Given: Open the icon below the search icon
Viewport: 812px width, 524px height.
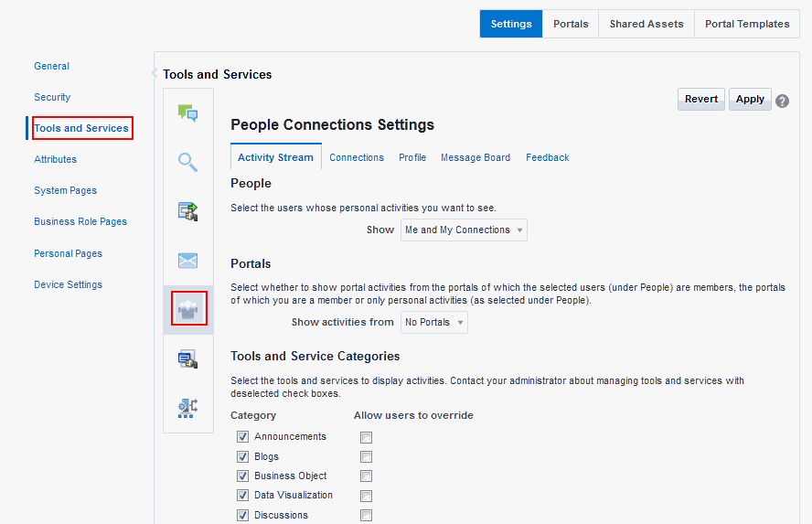Looking at the screenshot, I should click(188, 211).
